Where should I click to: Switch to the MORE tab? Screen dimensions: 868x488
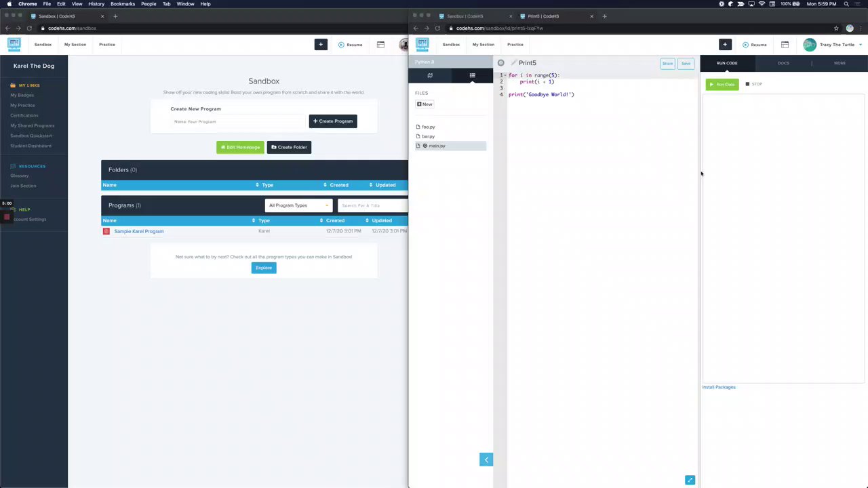coord(840,63)
